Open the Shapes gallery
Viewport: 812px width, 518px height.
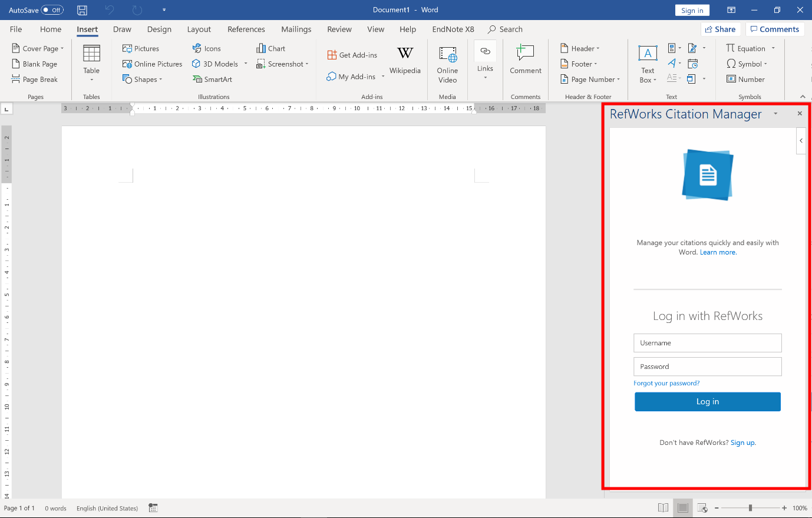(142, 80)
